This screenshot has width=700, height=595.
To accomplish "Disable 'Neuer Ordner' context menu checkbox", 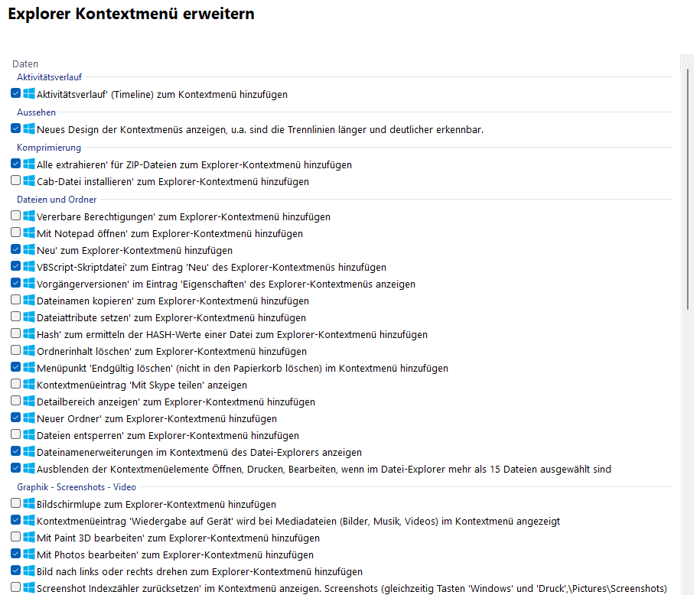I will pos(16,418).
